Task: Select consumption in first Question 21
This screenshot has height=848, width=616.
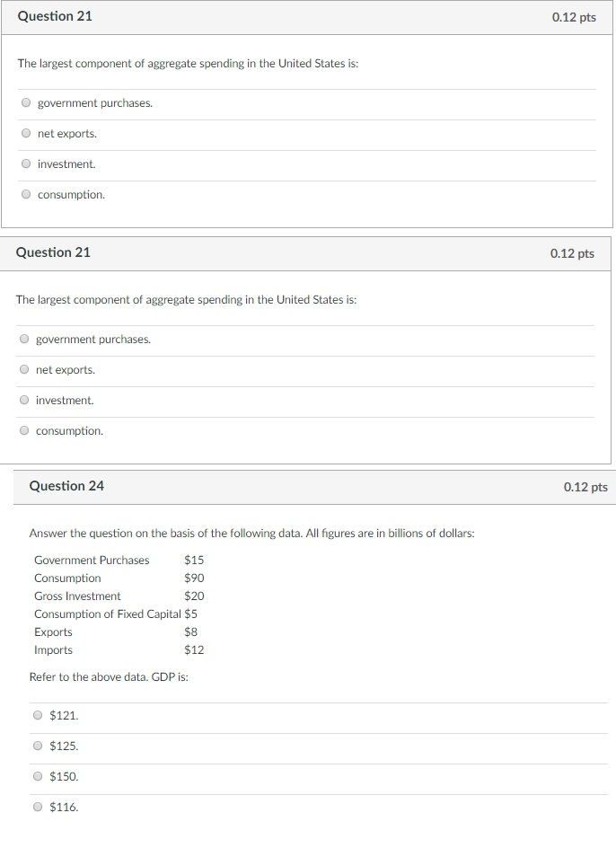Action: (26, 194)
